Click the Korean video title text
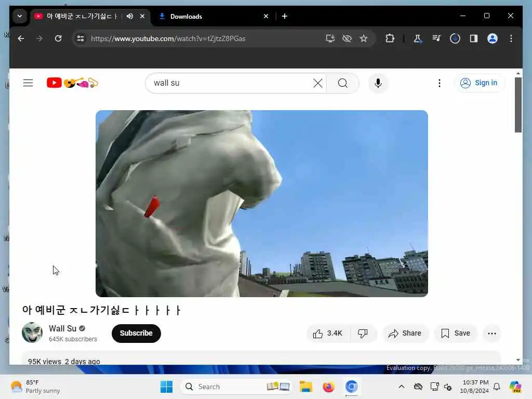The width and height of the screenshot is (532, 399). click(101, 310)
